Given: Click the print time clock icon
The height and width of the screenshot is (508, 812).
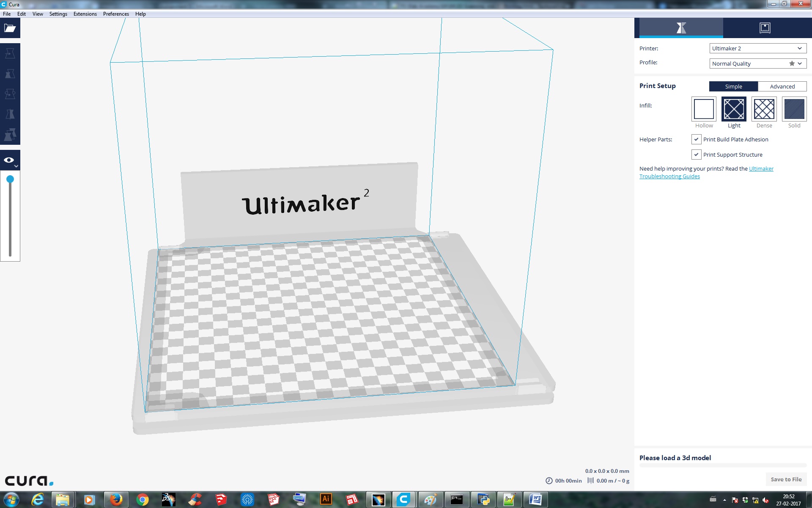Looking at the screenshot, I should coord(549,480).
